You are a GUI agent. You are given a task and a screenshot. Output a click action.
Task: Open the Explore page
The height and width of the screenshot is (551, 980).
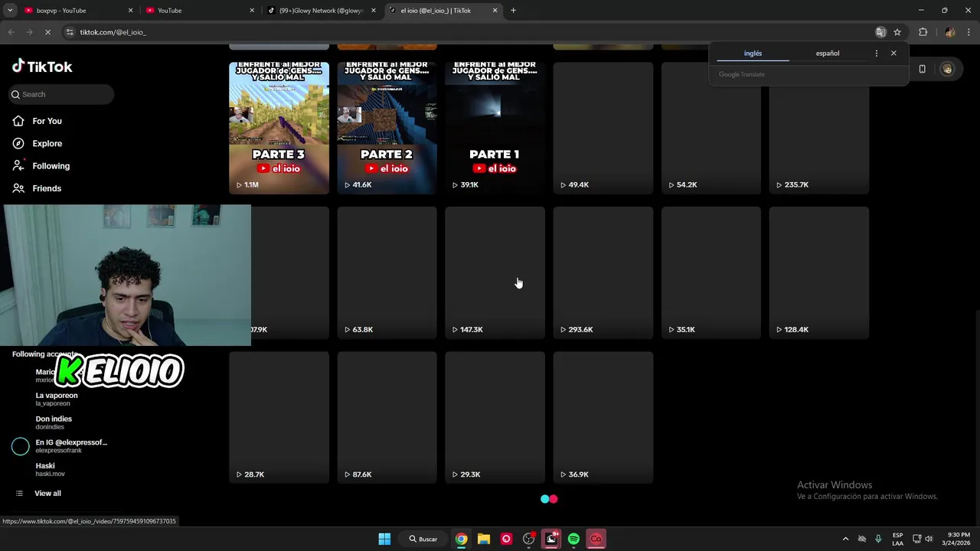(47, 143)
